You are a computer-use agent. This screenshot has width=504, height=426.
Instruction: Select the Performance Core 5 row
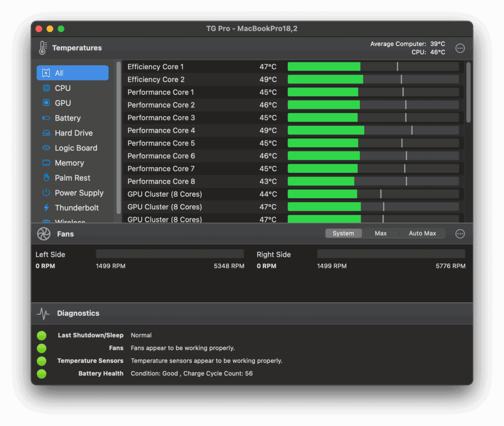[293, 143]
